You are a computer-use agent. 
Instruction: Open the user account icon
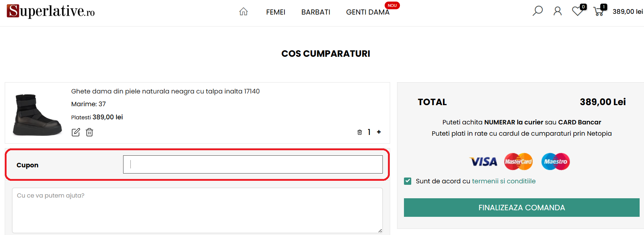tap(557, 11)
